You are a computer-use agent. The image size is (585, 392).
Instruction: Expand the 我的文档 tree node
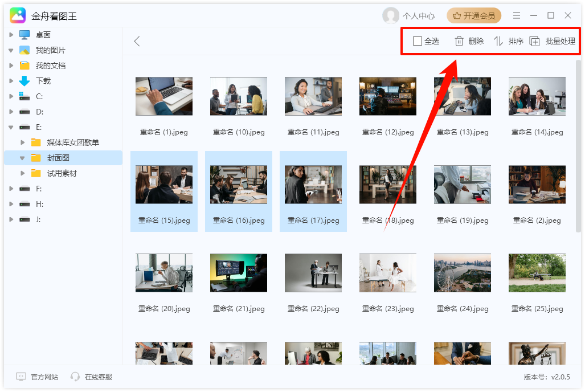click(x=11, y=66)
